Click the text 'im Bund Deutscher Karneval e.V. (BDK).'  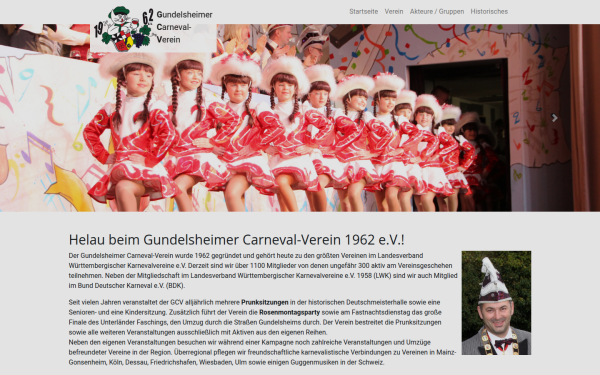pyautogui.click(x=127, y=285)
